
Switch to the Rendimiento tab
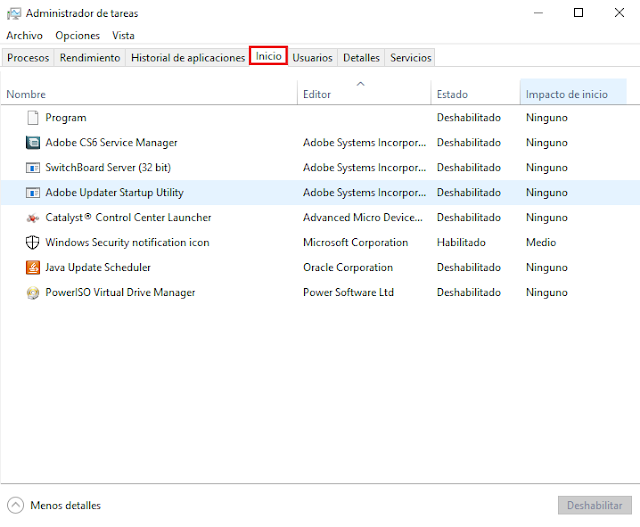coord(90,58)
